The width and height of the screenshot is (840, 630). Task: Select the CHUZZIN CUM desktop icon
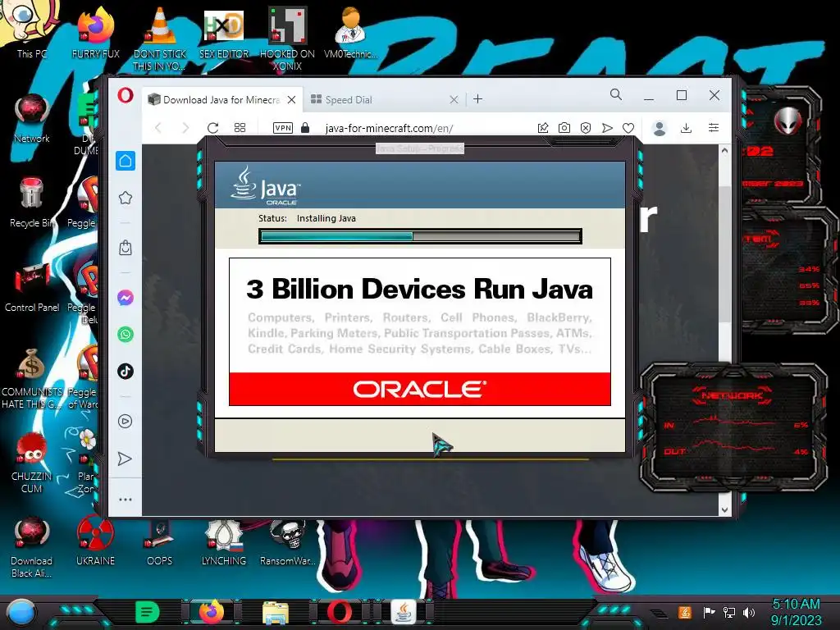[x=32, y=463]
